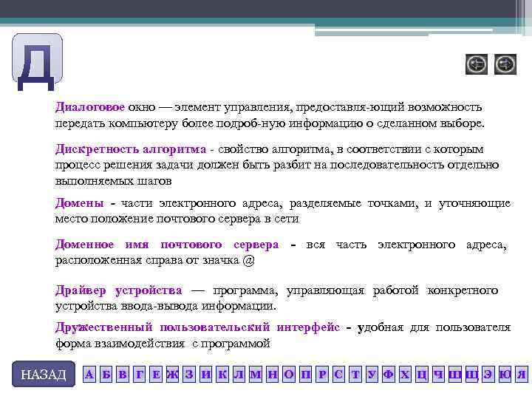Click the previous slide arrow icon
The width and height of the screenshot is (532, 399).
pyautogui.click(x=477, y=64)
